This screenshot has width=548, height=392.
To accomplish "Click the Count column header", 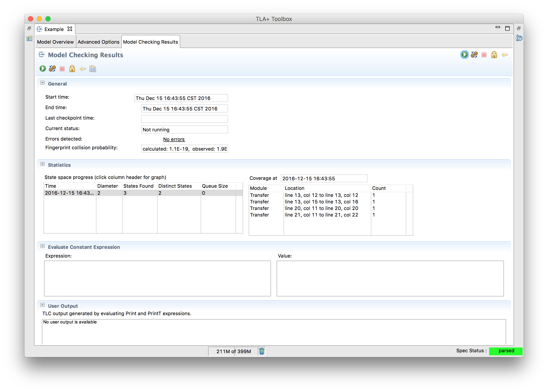I will click(388, 188).
